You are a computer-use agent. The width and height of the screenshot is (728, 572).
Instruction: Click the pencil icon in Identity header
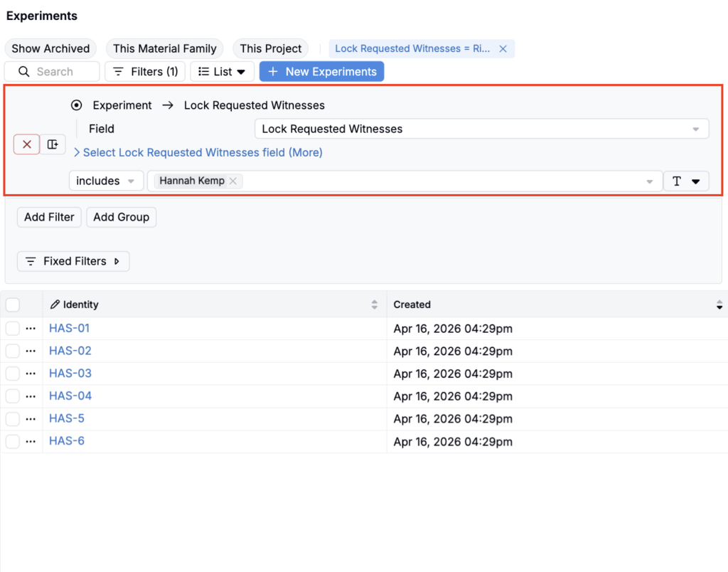[55, 304]
